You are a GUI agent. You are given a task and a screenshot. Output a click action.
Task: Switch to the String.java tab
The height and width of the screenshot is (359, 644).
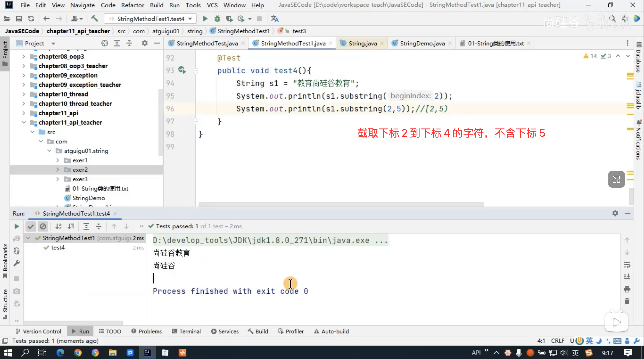point(363,43)
